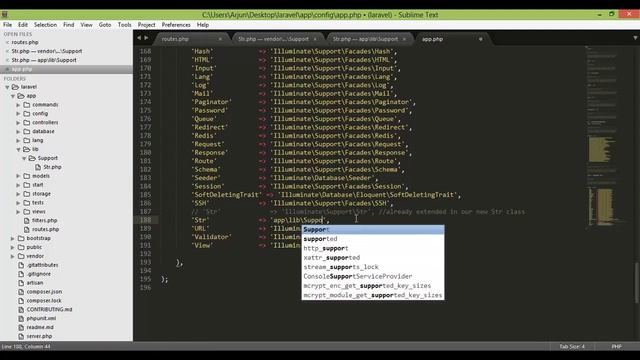Screen dimensions: 640x360
Task: Collapse the lib folder
Action: [18, 150]
